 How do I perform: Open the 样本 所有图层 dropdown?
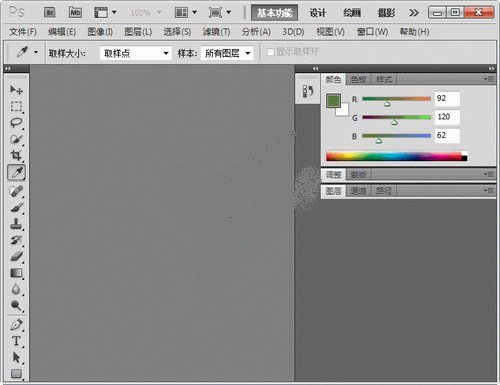[x=227, y=53]
